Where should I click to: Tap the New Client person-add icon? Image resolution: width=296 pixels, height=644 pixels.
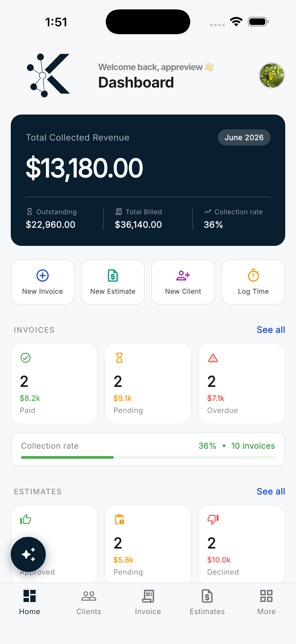pyautogui.click(x=183, y=276)
